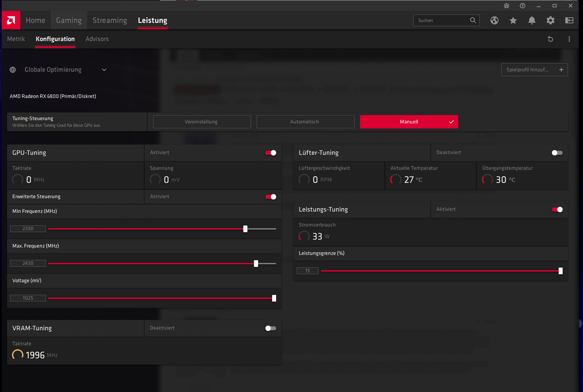583x392 pixels.
Task: Click the search magnifier icon
Action: (473, 20)
